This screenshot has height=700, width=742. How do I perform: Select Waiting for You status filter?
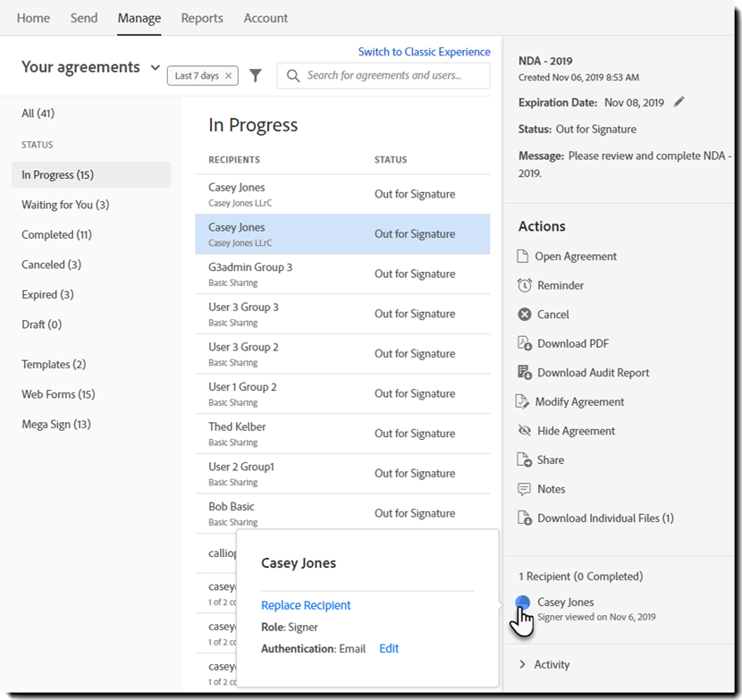[65, 205]
